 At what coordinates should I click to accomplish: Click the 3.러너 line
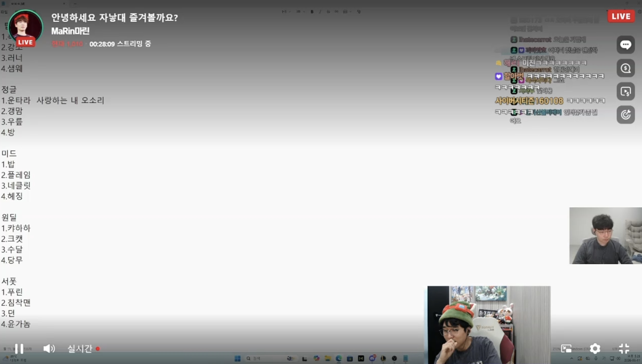pos(12,58)
